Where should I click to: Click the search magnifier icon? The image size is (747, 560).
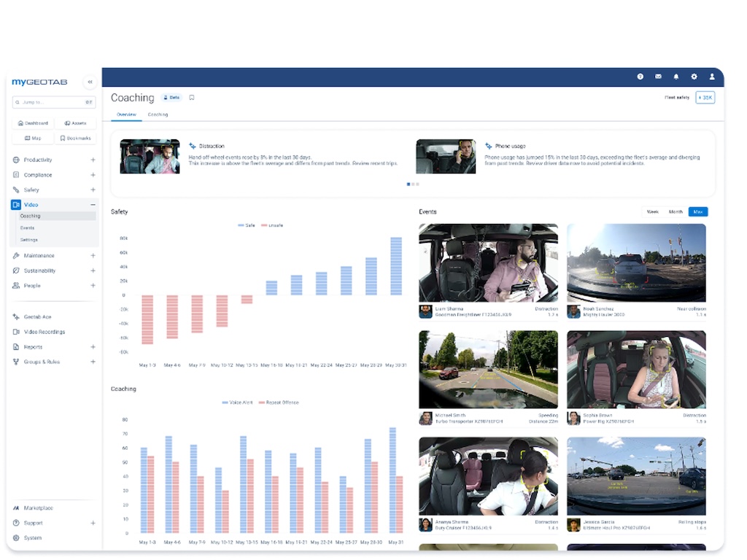(x=18, y=102)
